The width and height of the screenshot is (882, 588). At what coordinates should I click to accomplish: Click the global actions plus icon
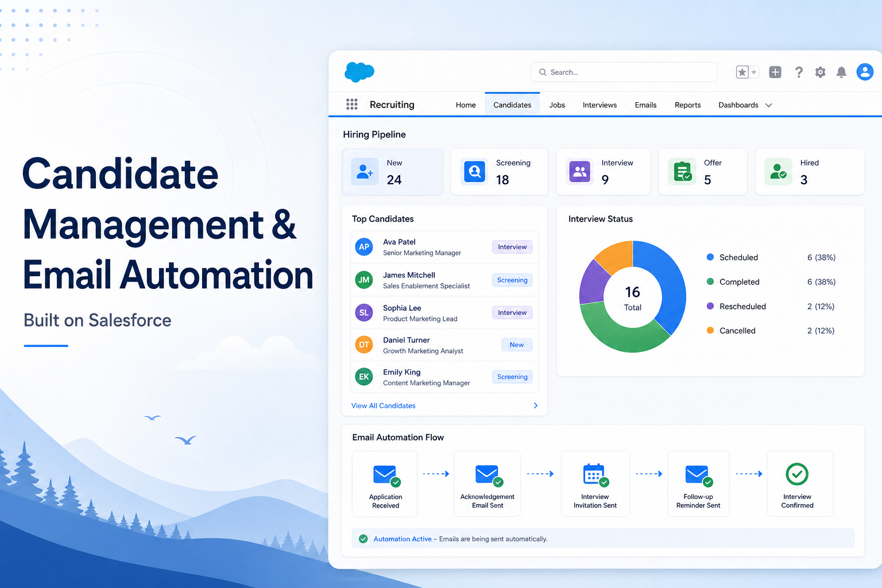pos(775,72)
